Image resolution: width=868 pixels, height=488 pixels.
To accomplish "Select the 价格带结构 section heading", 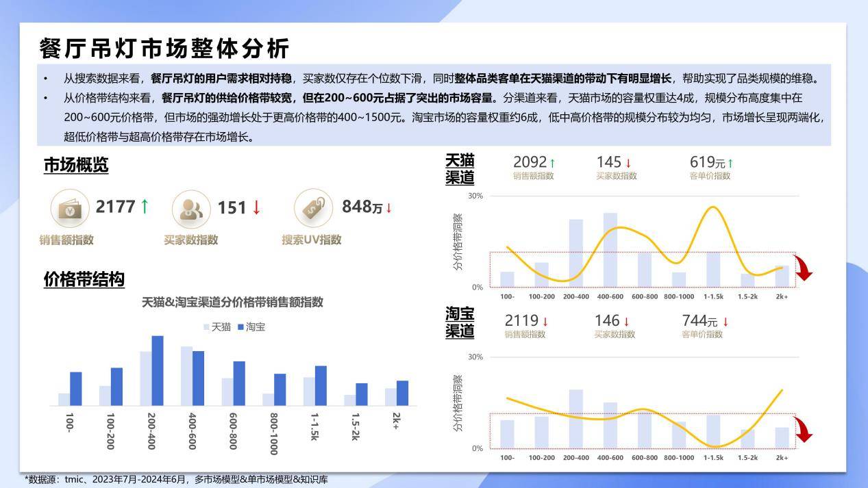I will (x=84, y=279).
